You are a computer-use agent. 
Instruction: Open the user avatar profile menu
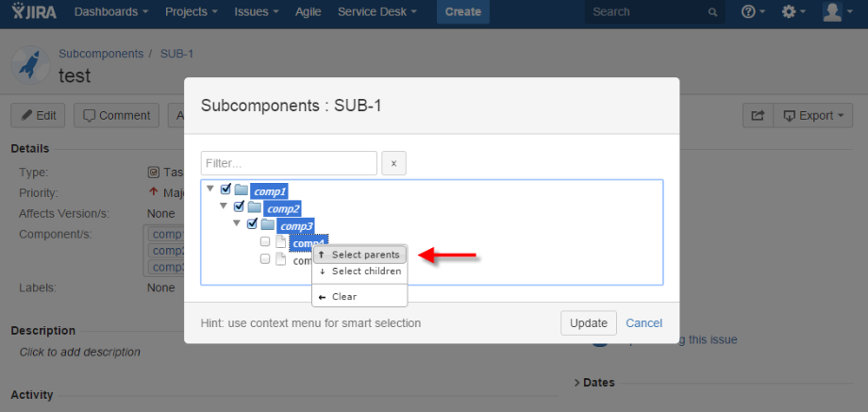837,11
